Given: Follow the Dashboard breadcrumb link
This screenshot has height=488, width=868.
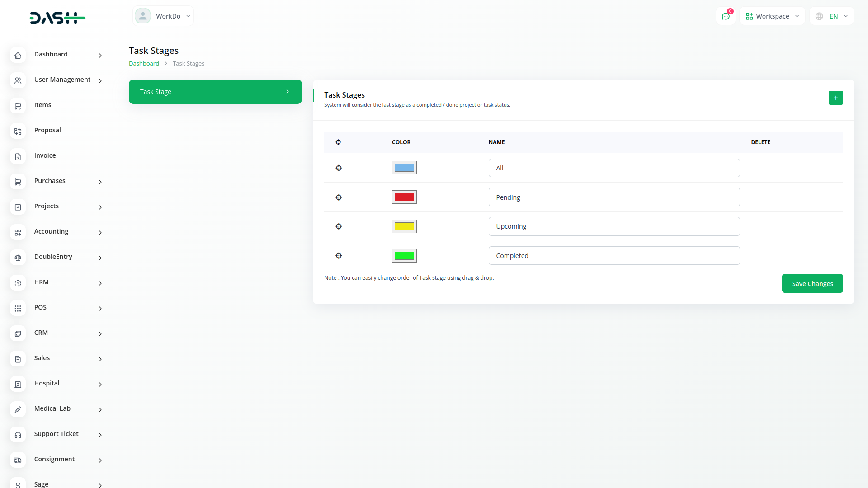Looking at the screenshot, I should [144, 64].
